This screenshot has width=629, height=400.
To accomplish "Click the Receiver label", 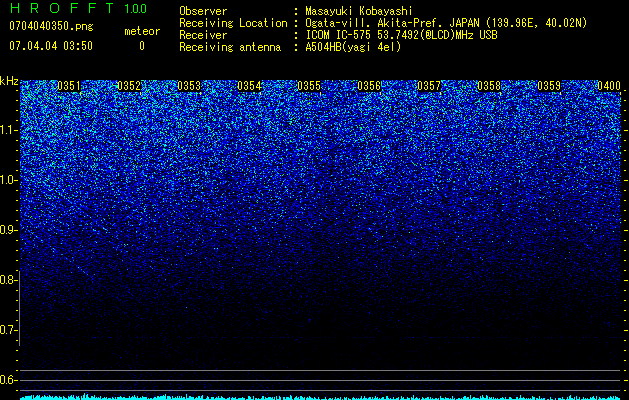I will (x=203, y=35).
